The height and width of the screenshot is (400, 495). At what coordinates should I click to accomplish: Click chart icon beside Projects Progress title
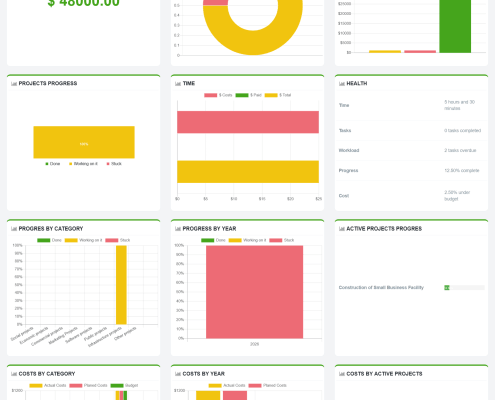pos(14,84)
